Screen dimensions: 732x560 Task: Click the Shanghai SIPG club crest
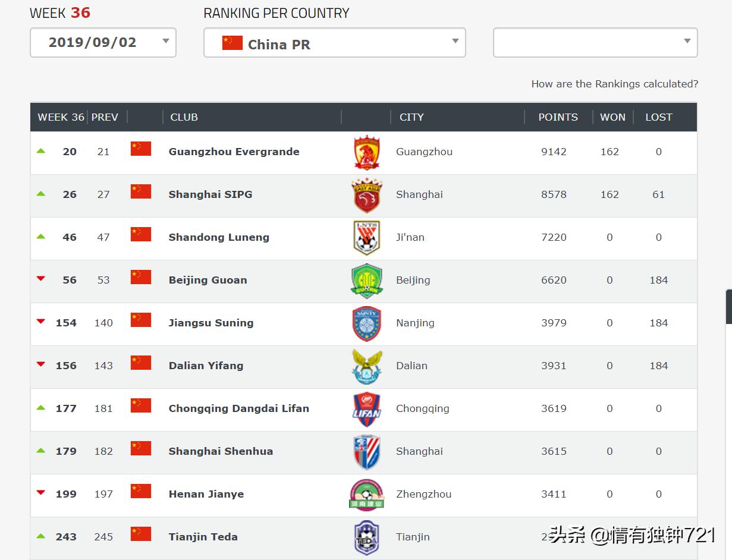[x=366, y=196]
